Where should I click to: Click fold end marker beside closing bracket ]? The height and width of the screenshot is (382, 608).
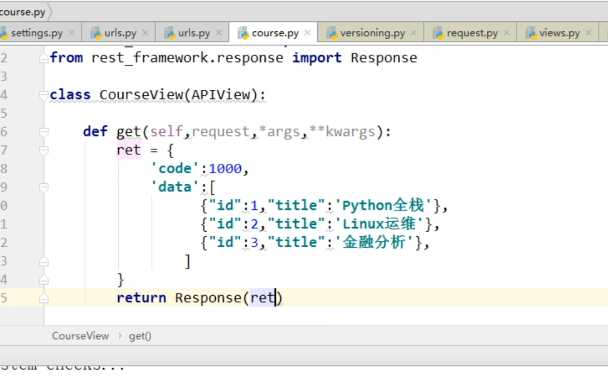pyautogui.click(x=43, y=261)
